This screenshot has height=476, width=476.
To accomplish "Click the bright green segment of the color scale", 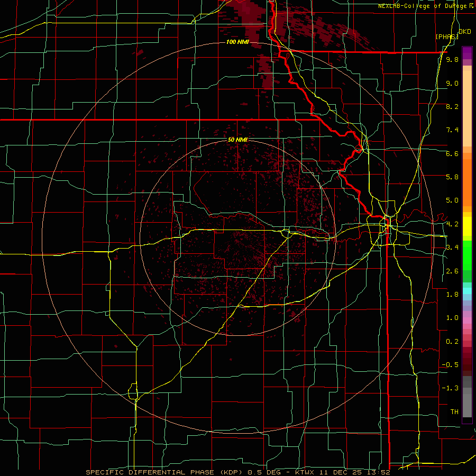I will 467,255.
